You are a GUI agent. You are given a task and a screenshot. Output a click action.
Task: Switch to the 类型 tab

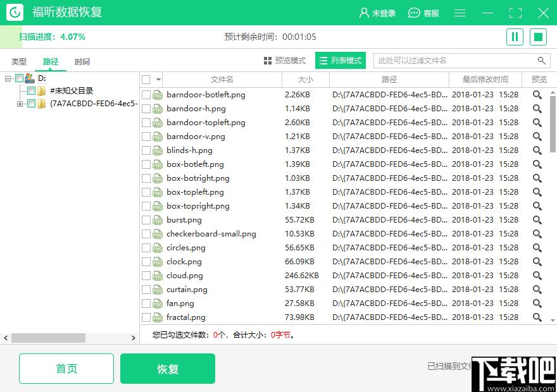pyautogui.click(x=19, y=62)
